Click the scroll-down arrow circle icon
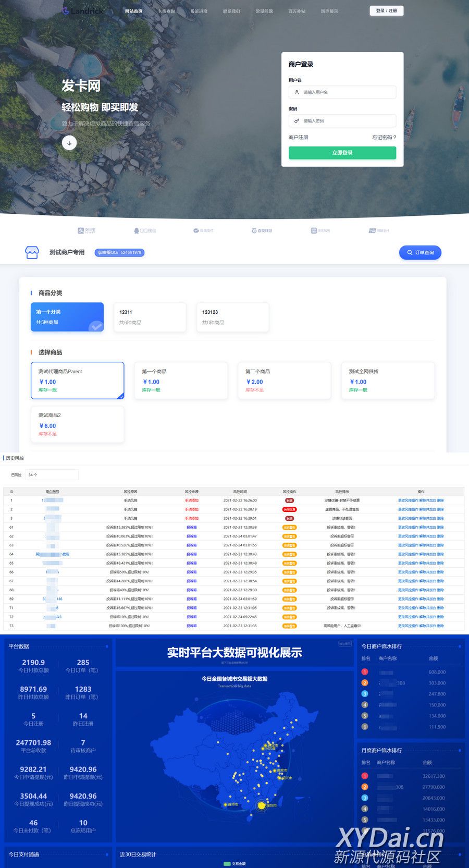The height and width of the screenshot is (868, 469). pos(69,143)
